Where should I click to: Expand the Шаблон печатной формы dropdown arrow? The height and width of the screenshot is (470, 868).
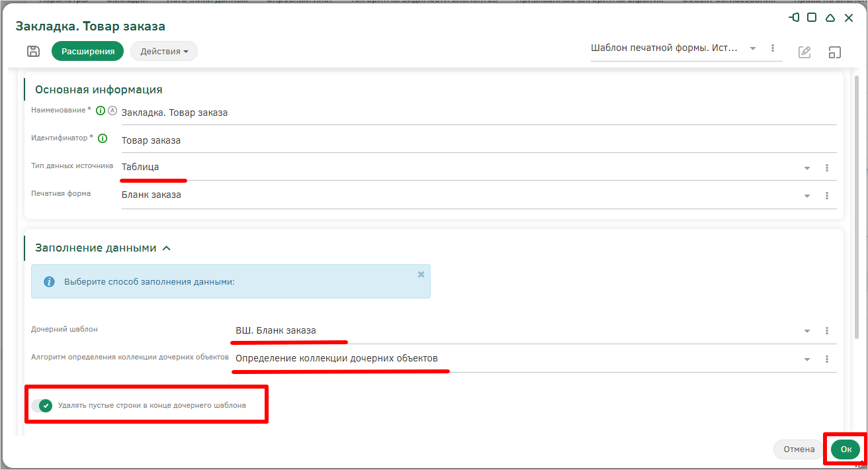pyautogui.click(x=753, y=48)
